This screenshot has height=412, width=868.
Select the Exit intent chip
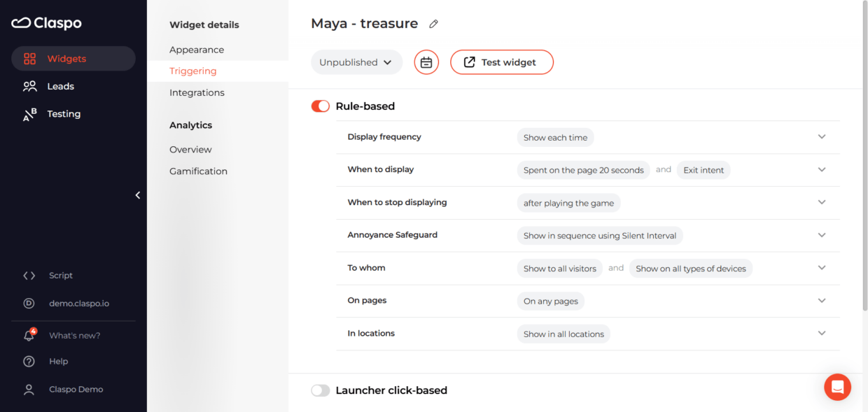point(703,170)
